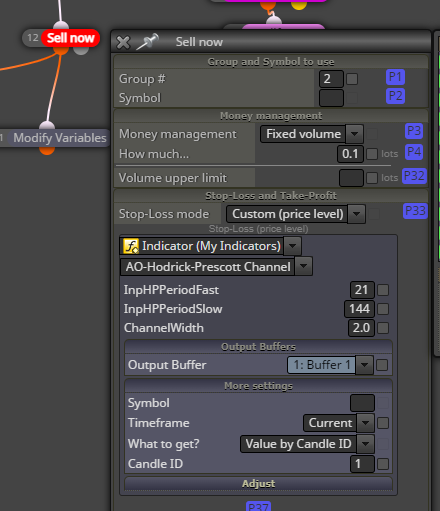Click the gray output connector under Sell now
Image resolution: width=440 pixels, height=511 pixels.
81,50
